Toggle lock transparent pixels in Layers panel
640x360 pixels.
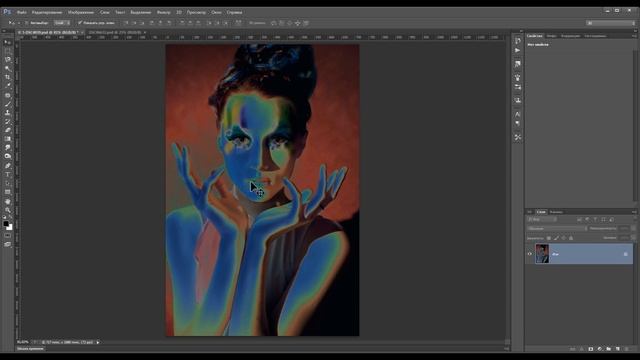coord(549,238)
